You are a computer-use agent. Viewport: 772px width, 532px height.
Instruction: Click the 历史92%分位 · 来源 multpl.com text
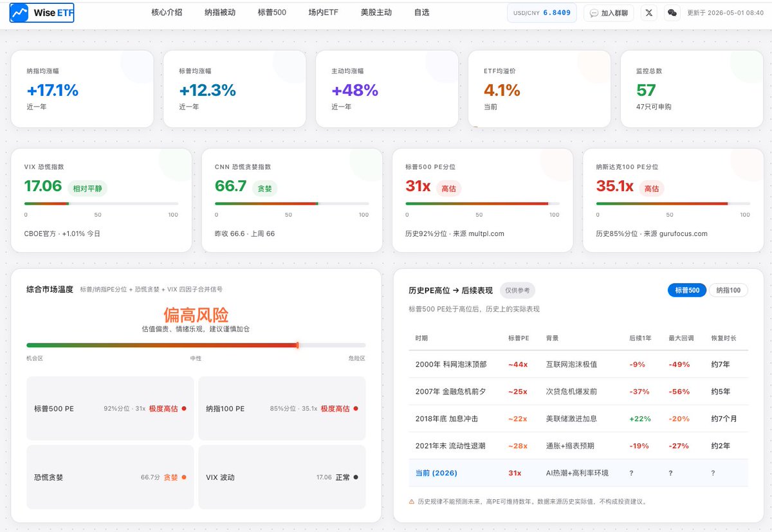[455, 234]
